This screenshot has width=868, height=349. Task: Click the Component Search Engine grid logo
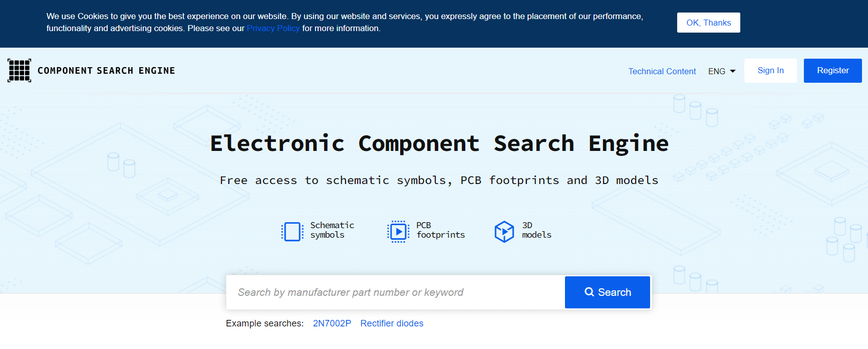19,70
